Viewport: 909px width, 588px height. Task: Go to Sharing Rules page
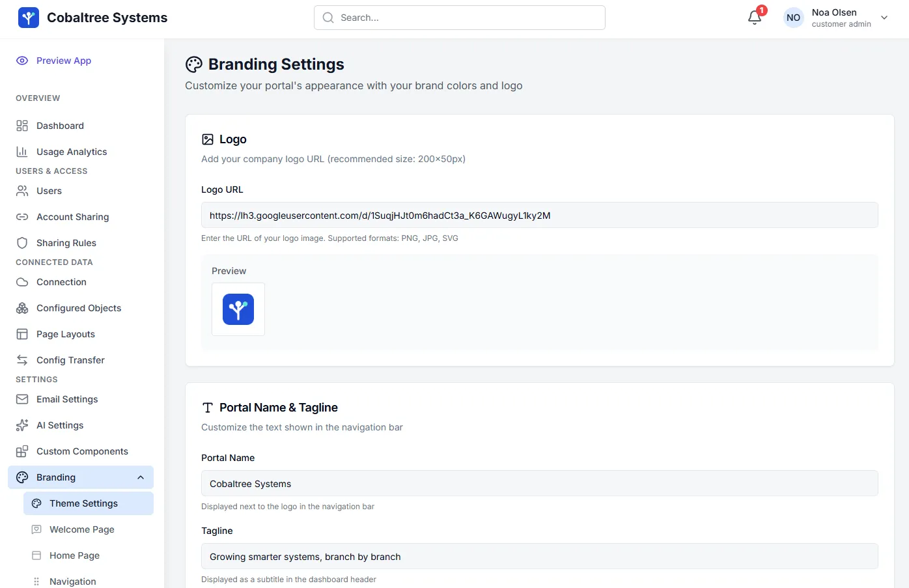81,243
